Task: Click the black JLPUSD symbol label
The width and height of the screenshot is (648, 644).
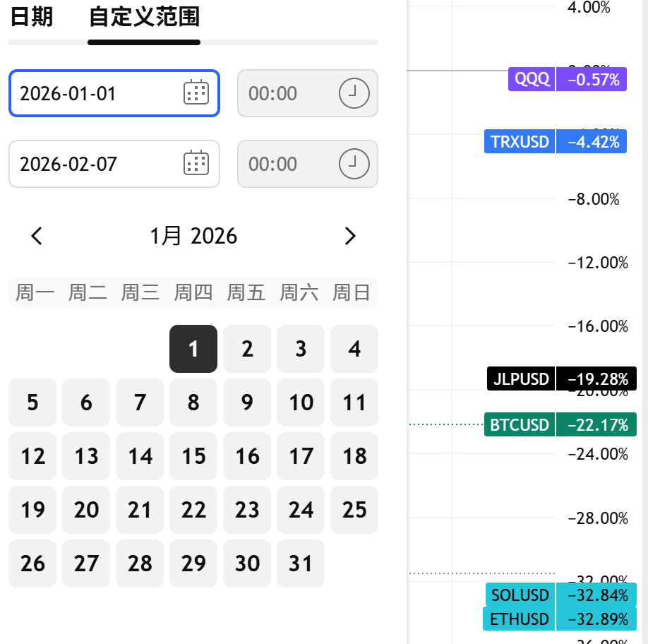Action: tap(521, 379)
